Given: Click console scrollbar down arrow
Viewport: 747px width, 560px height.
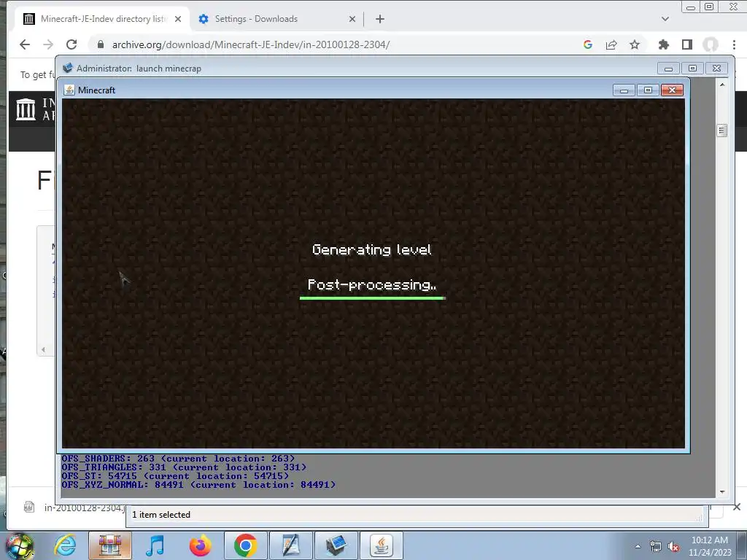Looking at the screenshot, I should point(722,492).
